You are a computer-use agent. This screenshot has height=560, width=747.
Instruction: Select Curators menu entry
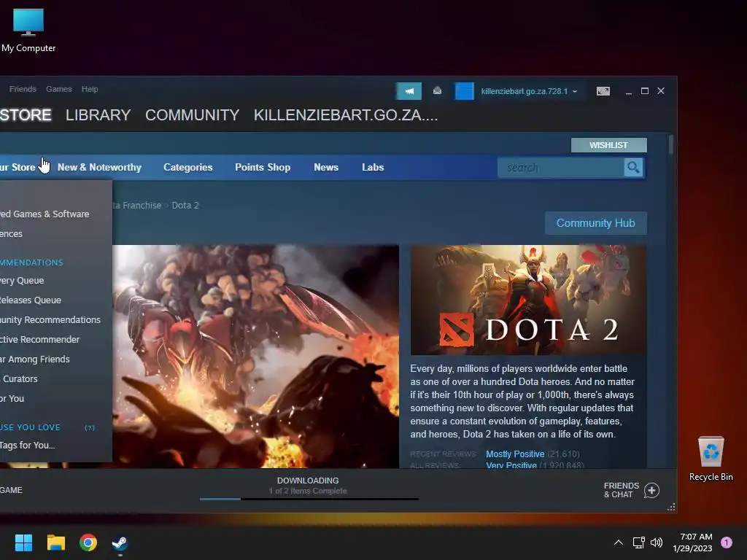(x=20, y=378)
